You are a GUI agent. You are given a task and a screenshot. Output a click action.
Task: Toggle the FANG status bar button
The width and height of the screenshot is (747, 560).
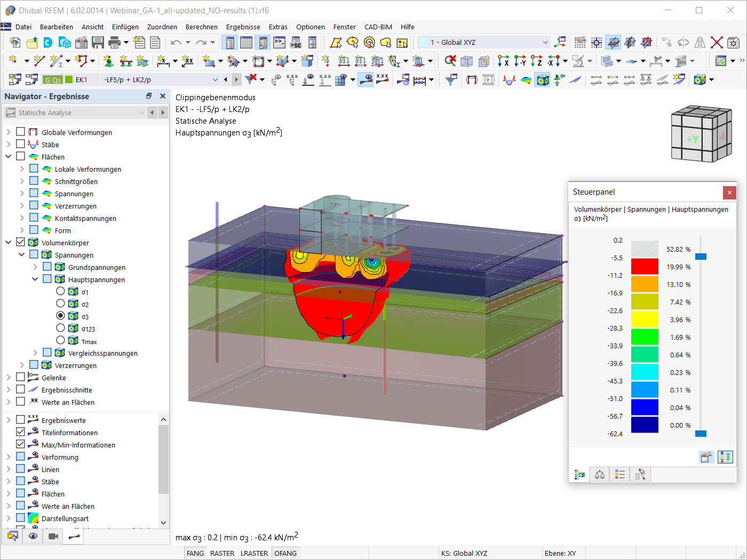pos(195,553)
